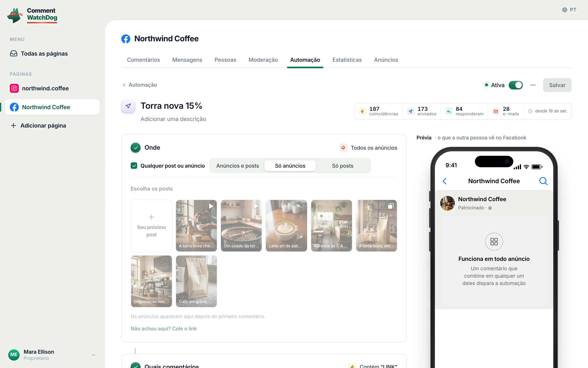Click the Adicionar página plus icon
This screenshot has height=368, width=588.
tap(13, 126)
